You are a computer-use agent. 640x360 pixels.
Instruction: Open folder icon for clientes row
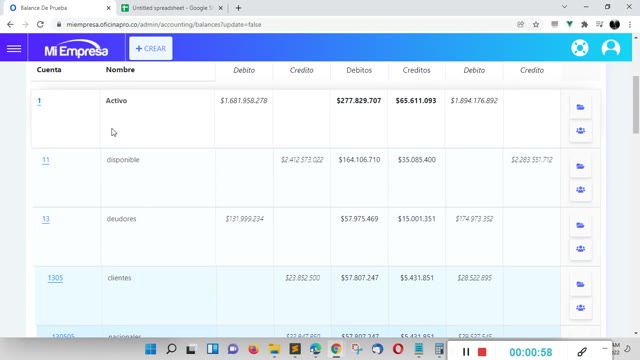580,284
